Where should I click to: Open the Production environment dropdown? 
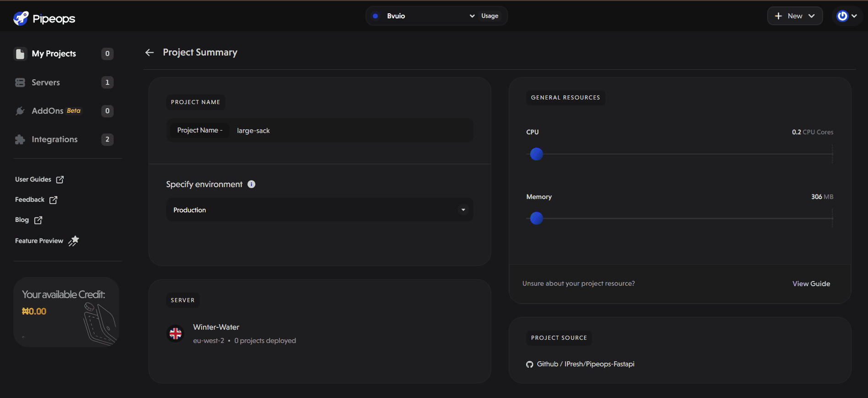click(x=320, y=210)
